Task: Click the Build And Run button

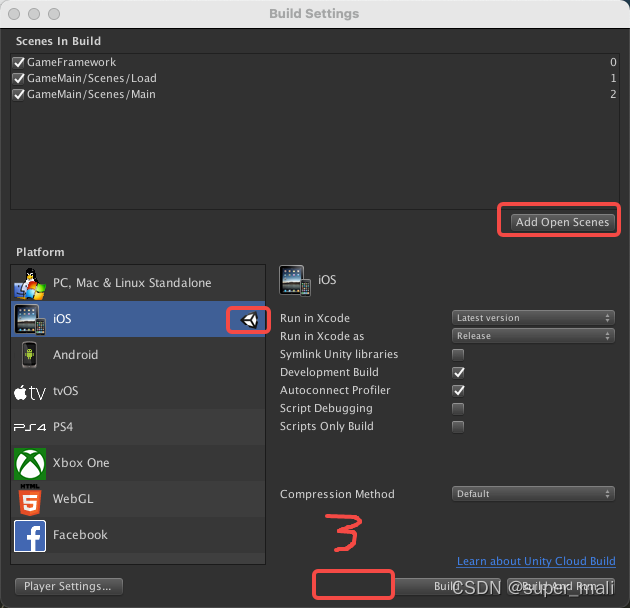Action: click(561, 586)
